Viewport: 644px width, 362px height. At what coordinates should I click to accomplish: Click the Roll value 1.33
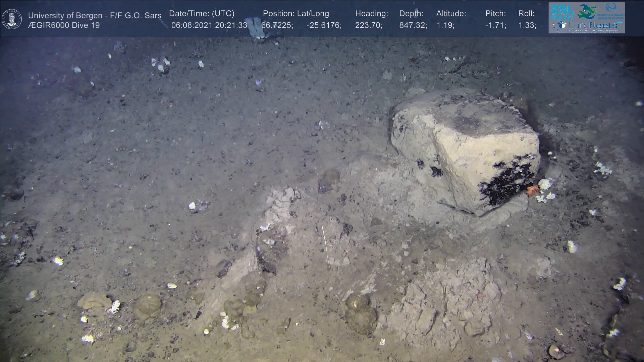[x=527, y=25]
